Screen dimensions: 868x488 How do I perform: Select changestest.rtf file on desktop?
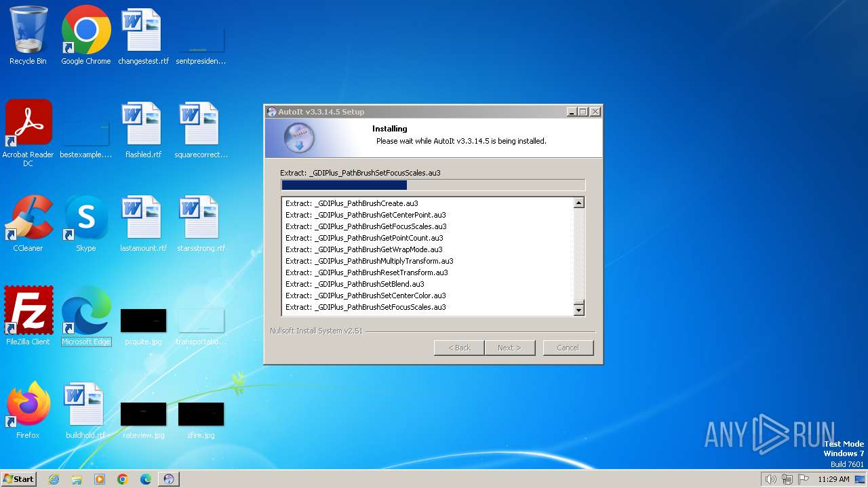pos(143,35)
